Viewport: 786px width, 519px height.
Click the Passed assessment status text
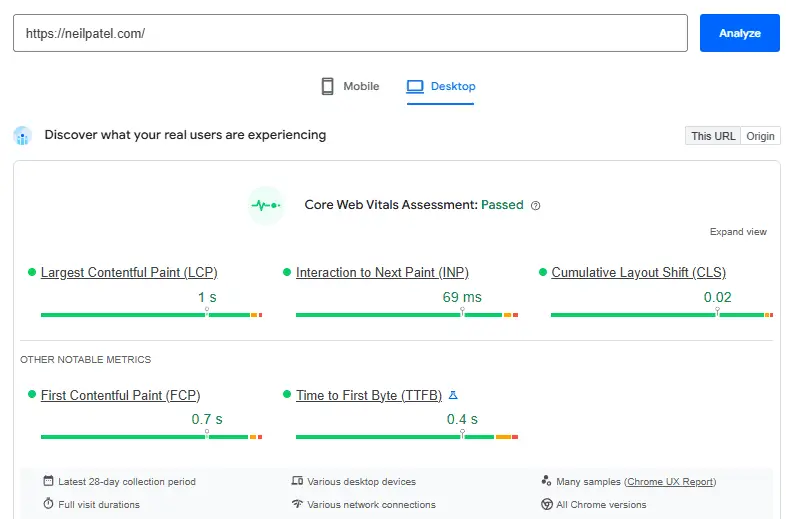(502, 205)
